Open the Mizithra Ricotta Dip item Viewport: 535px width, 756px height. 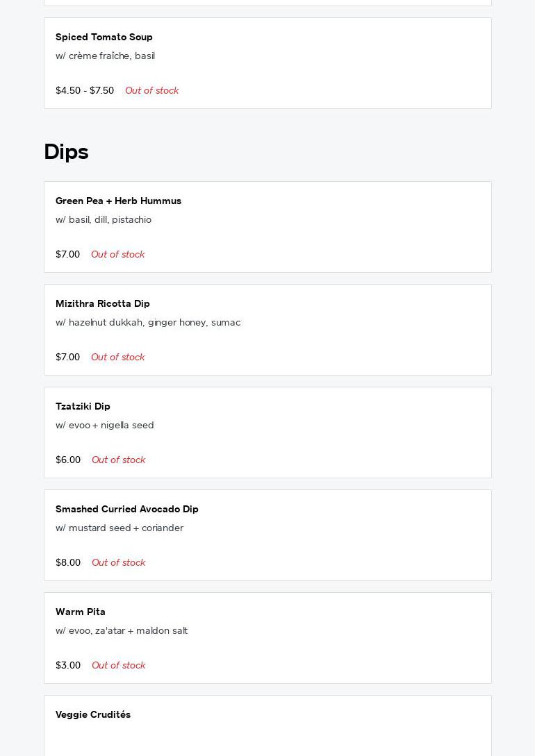(103, 303)
